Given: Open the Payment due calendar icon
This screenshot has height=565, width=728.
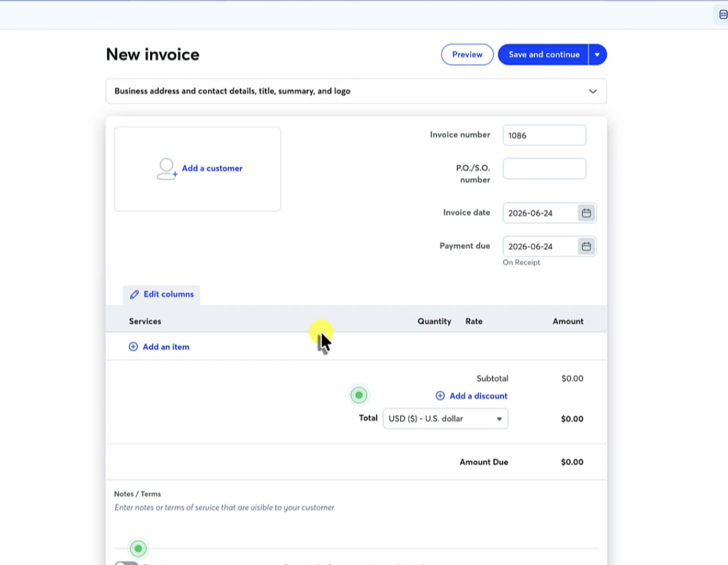Looking at the screenshot, I should [x=586, y=246].
